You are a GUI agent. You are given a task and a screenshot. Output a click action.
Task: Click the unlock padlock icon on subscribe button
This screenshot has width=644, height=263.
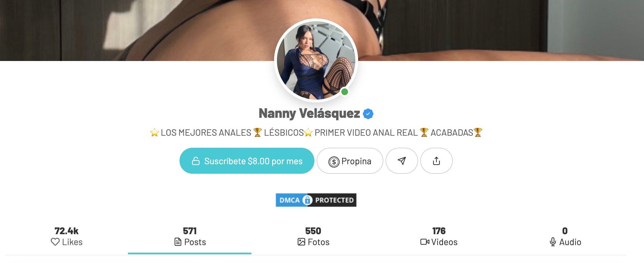pos(196,161)
